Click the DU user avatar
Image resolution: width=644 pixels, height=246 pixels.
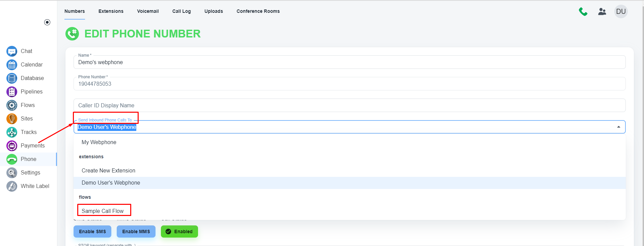click(621, 11)
